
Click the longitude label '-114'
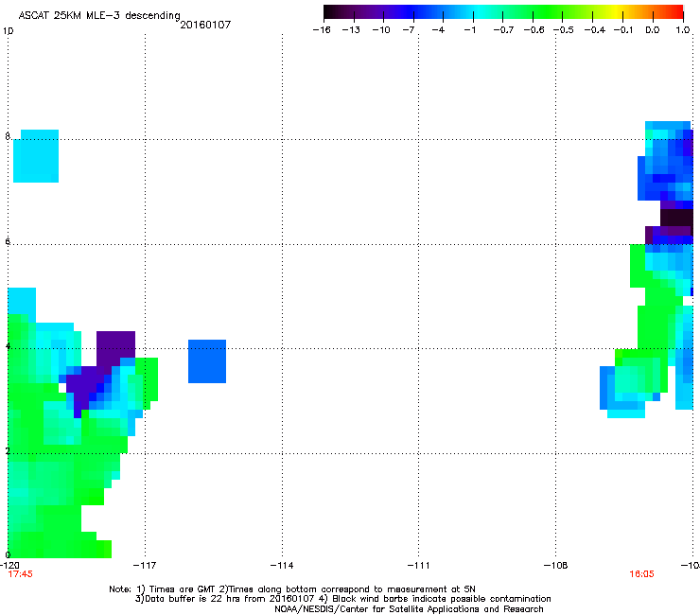coord(282,566)
